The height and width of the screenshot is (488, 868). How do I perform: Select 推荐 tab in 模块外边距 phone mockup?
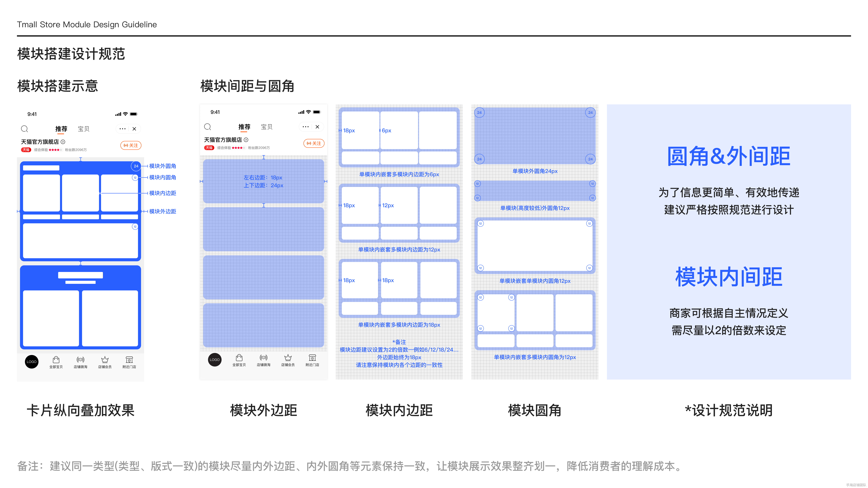[x=244, y=127]
